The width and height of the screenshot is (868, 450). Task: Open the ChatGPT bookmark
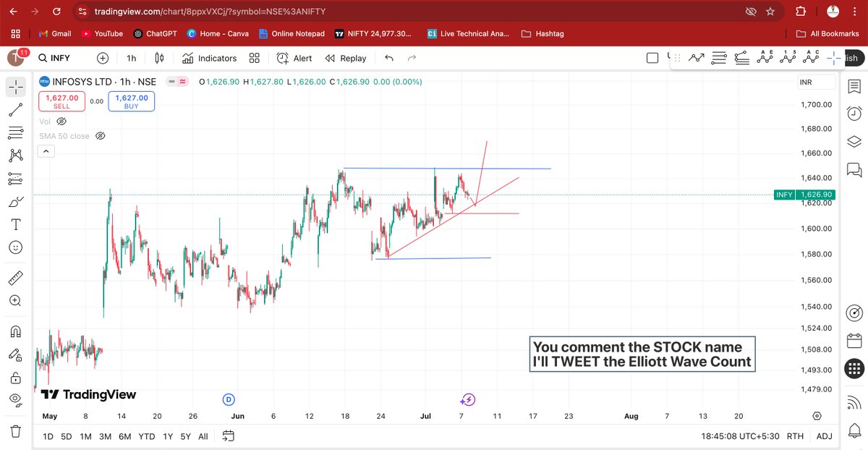point(157,33)
